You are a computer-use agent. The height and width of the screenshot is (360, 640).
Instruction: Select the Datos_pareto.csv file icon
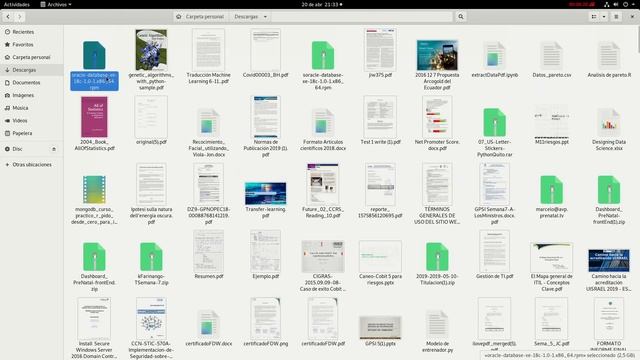pos(551,55)
